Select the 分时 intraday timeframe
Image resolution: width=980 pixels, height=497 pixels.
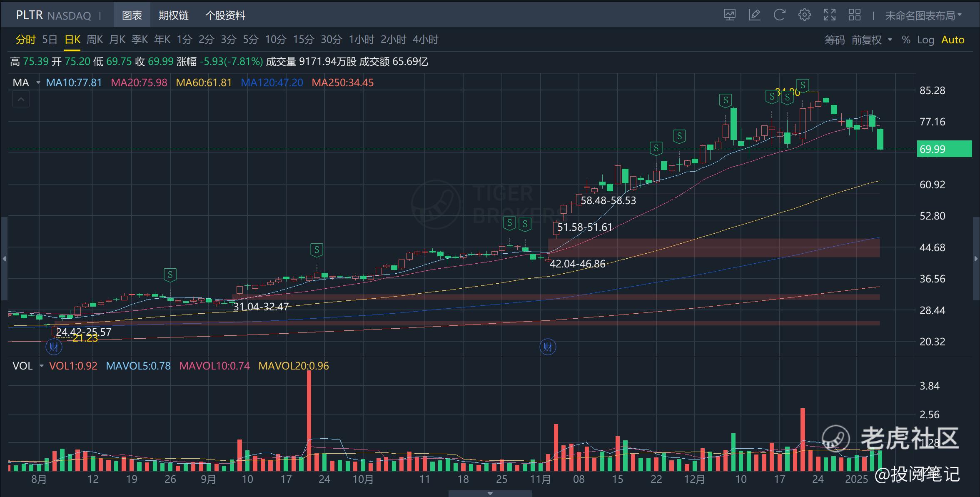(x=25, y=40)
